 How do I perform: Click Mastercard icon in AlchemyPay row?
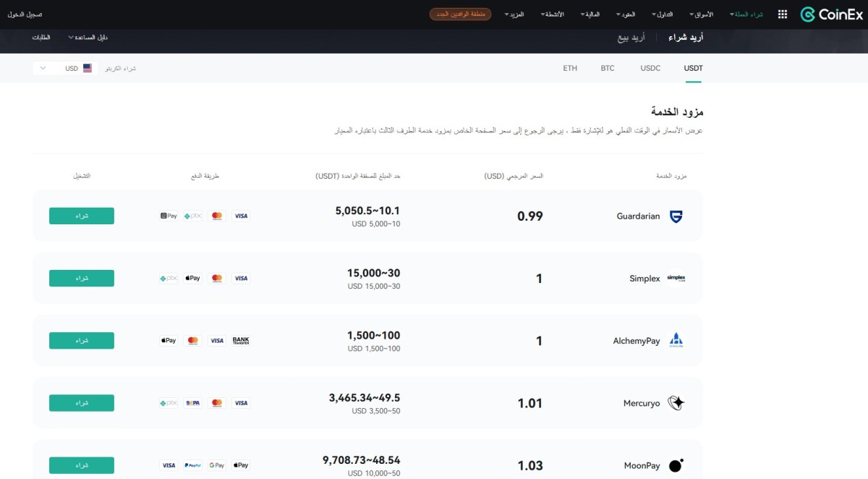tap(192, 341)
